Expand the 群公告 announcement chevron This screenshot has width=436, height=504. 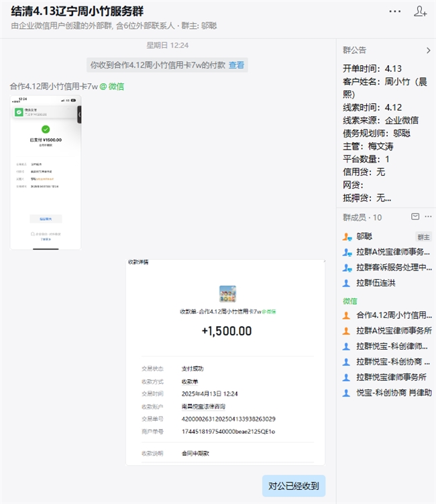coord(429,50)
